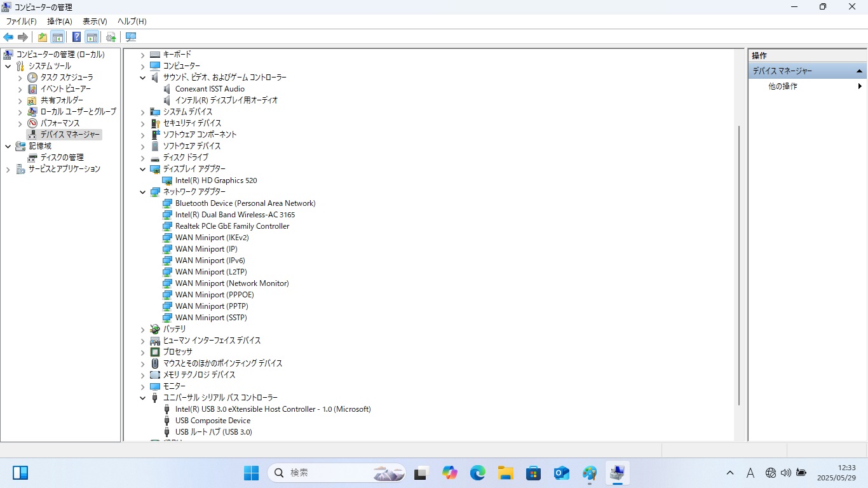Select WAN Miniport (SSTP) entry
The image size is (868, 488).
211,318
